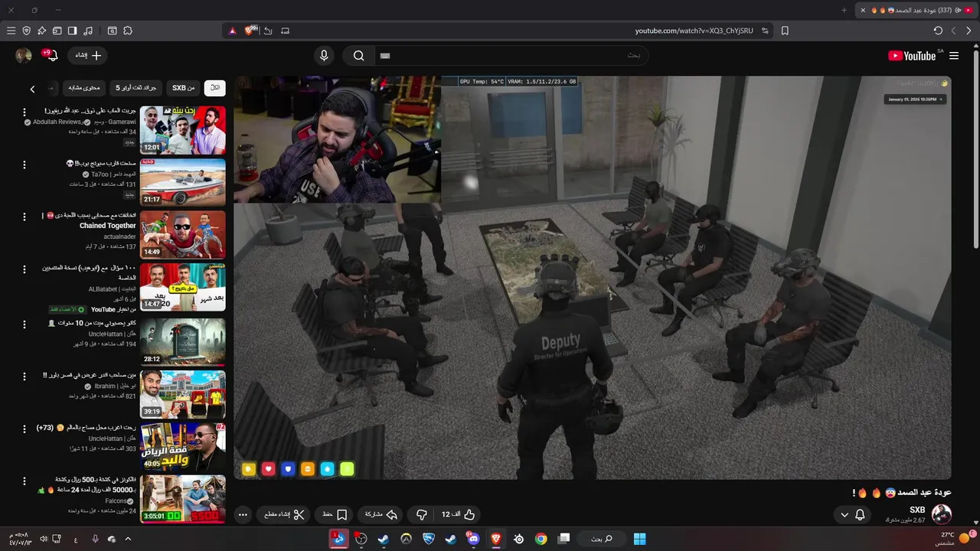Open the Brave wallet toolbar icon
Viewport: 980px width, 551px height.
tap(57, 31)
